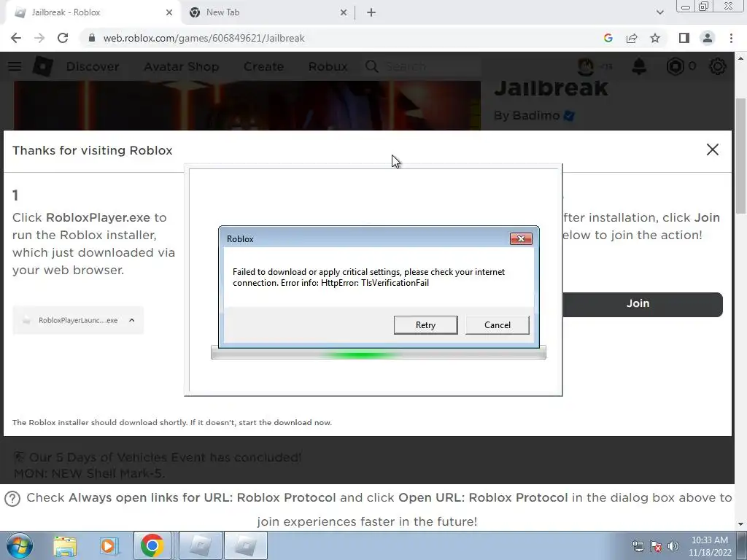
Task: Share this page icon
Action: point(632,38)
